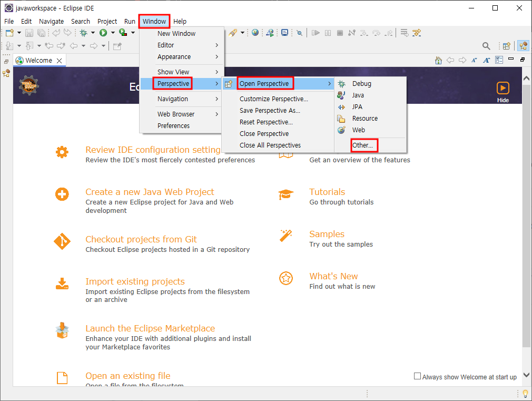Click the Open Perspective toolbar icon
Screen dimensions: 532x401
click(x=507, y=46)
